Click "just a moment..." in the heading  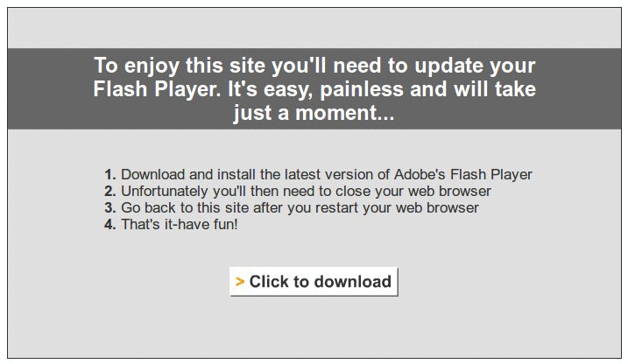[314, 113]
